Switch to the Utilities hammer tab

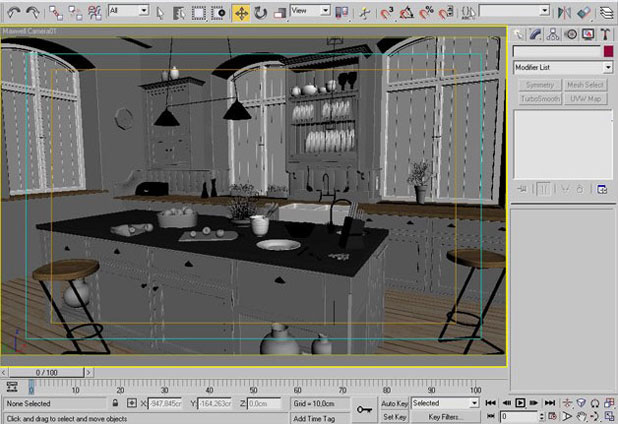click(605, 34)
